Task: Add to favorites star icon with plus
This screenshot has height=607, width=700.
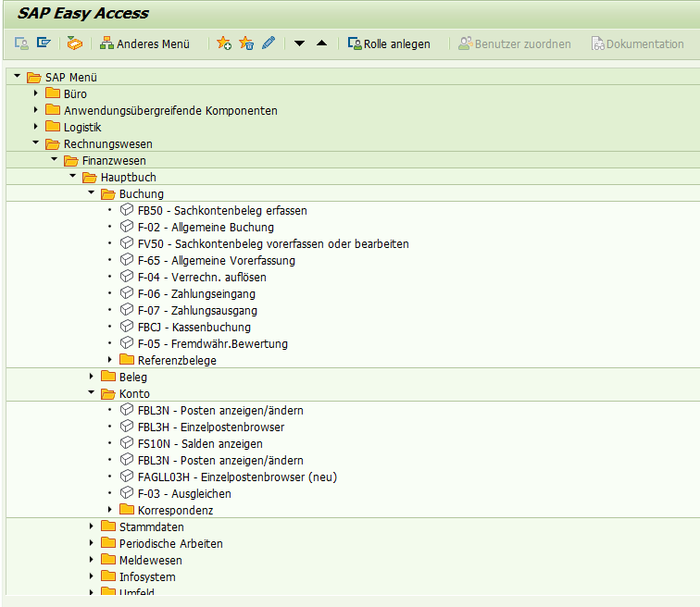Action: pos(224,43)
